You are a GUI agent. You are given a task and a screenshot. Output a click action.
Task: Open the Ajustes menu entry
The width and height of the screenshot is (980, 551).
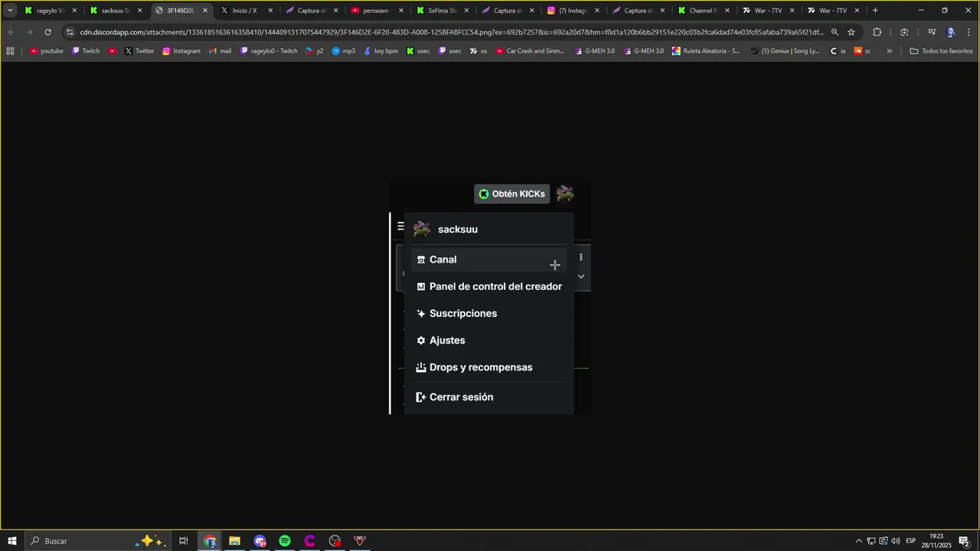(x=488, y=341)
